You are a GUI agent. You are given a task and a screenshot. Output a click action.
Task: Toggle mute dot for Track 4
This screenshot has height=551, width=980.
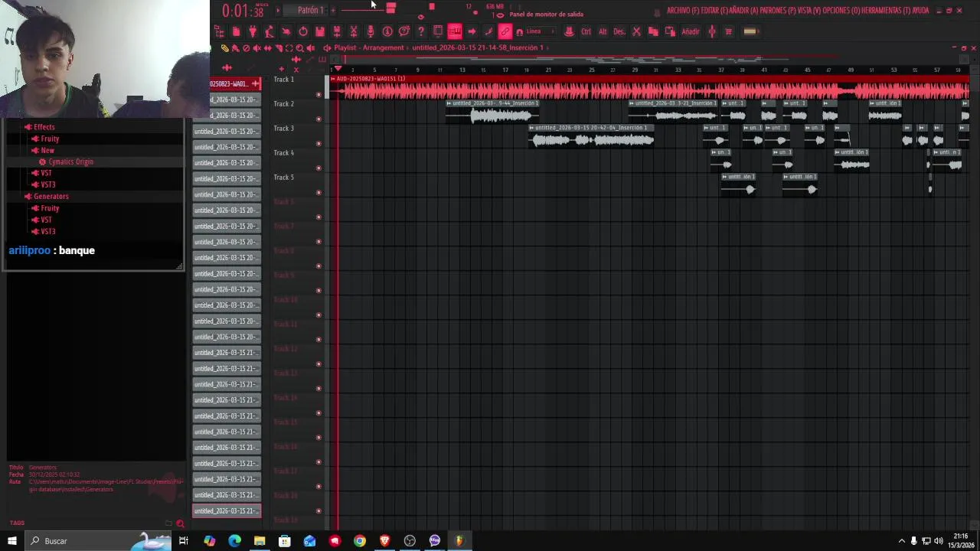click(x=318, y=168)
